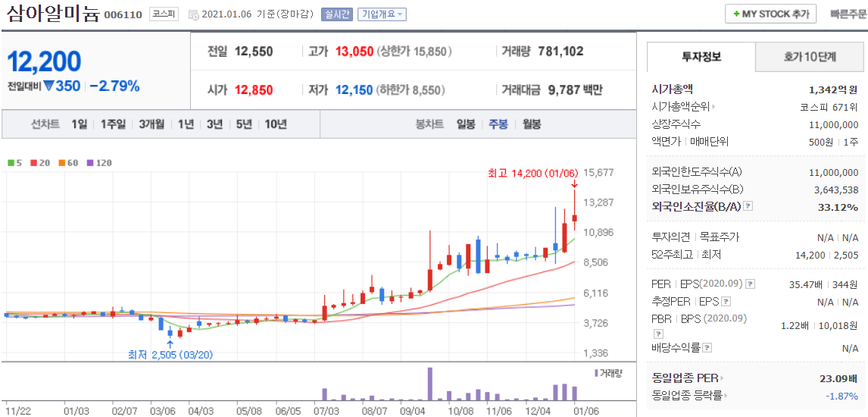The image size is (868, 417).
Task: Switch to 월봉 monthly candle chart
Action: click(532, 124)
